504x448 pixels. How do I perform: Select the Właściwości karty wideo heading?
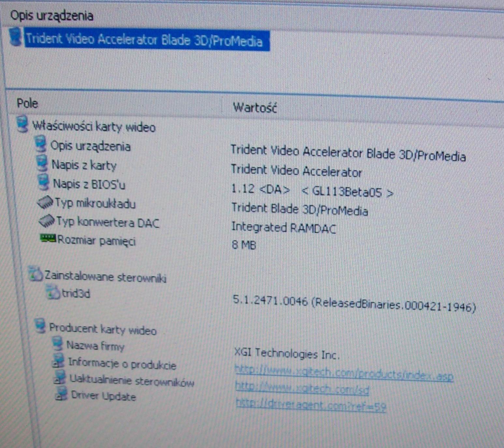tap(94, 126)
